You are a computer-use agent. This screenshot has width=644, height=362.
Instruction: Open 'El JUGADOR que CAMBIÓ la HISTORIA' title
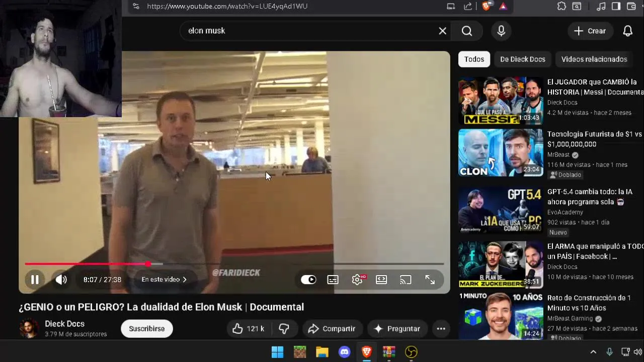(x=595, y=87)
